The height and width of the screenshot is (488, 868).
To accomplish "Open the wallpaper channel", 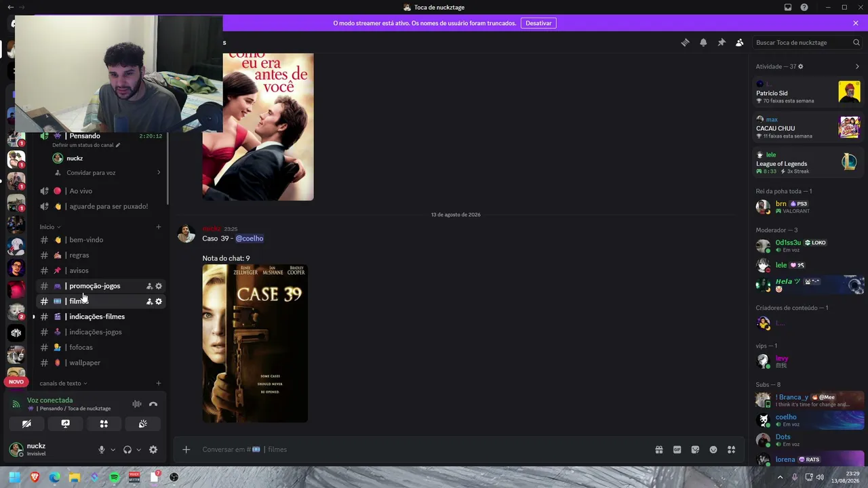I will (x=101, y=363).
